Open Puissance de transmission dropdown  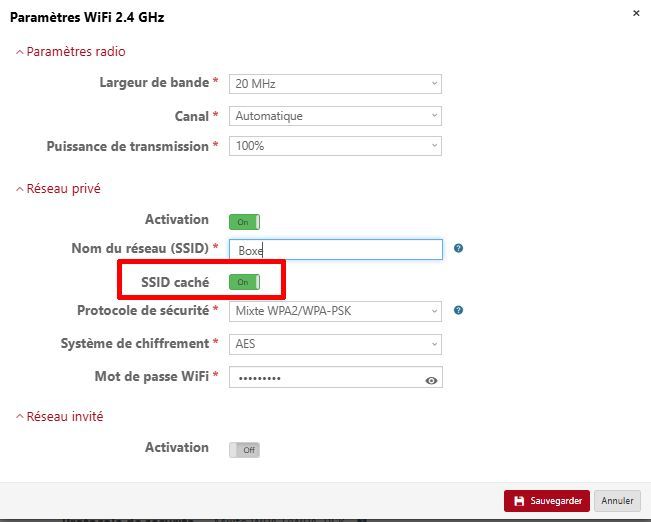pos(335,146)
